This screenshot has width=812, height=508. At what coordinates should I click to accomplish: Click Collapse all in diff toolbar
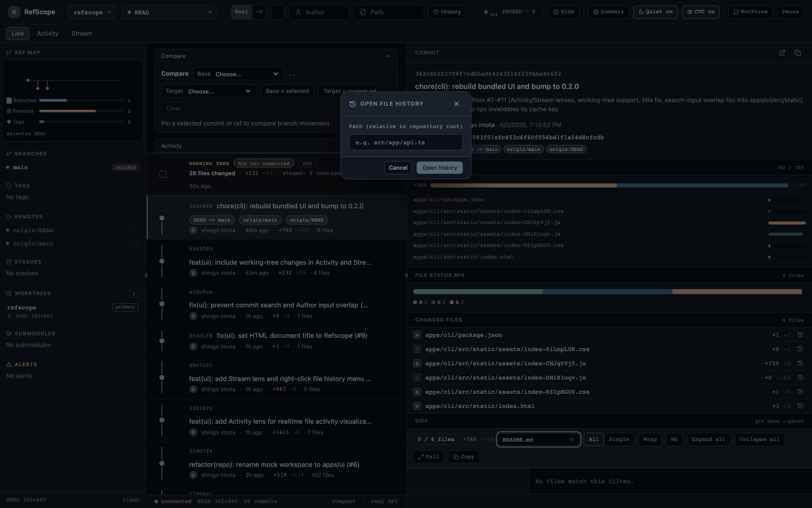[x=759, y=439]
